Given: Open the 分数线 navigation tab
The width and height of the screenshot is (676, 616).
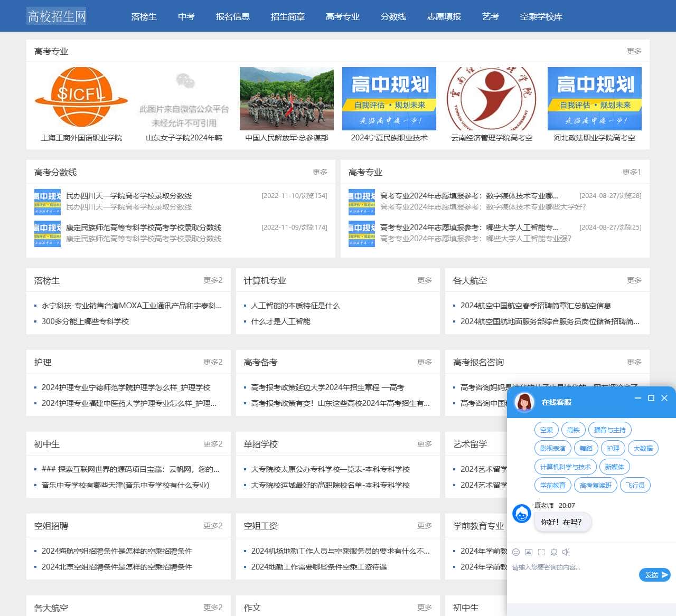Looking at the screenshot, I should tap(393, 16).
